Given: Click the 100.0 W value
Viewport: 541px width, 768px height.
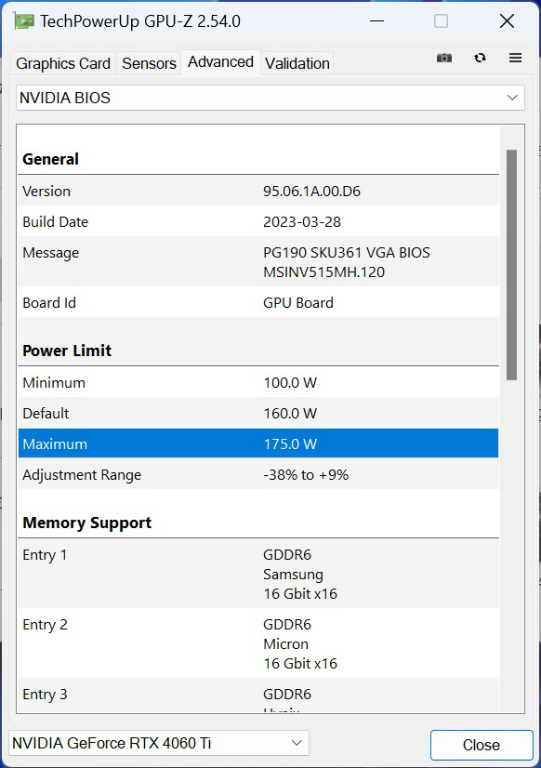Looking at the screenshot, I should 290,383.
